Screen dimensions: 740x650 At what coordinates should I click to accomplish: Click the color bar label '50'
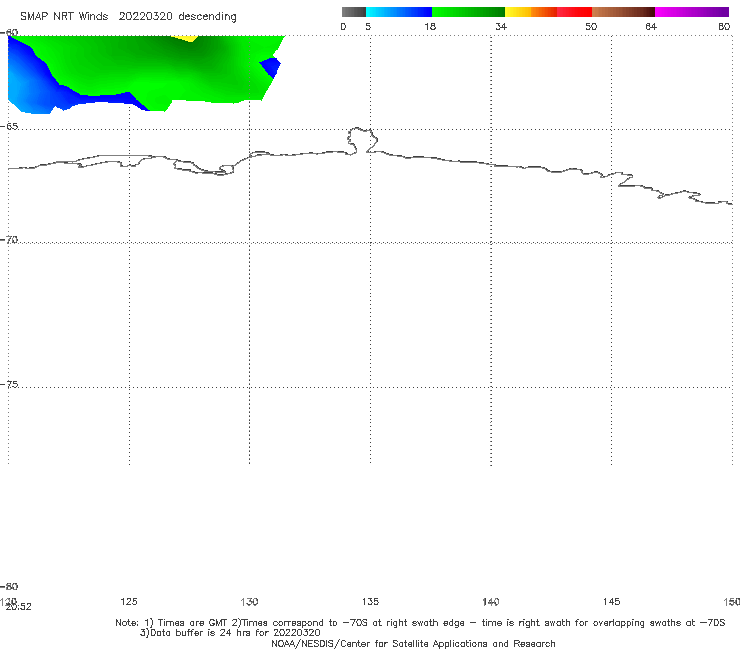(591, 26)
